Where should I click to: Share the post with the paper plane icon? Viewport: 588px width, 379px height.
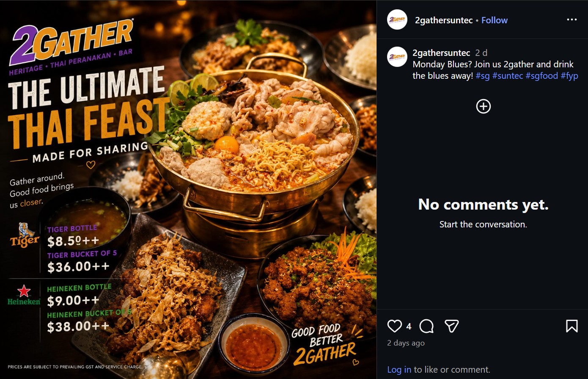pyautogui.click(x=452, y=326)
